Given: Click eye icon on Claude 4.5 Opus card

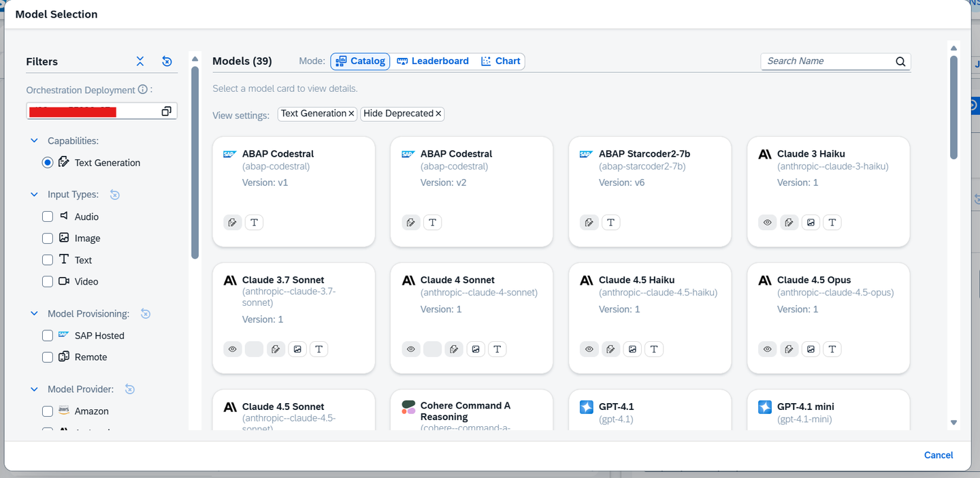Looking at the screenshot, I should tap(768, 349).
